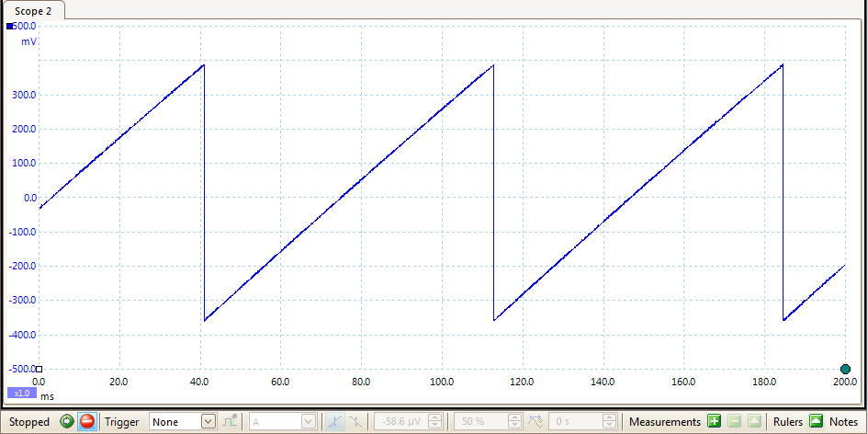Click the advanced triggers icon
Screen dimensions: 868x434
[x=231, y=422]
